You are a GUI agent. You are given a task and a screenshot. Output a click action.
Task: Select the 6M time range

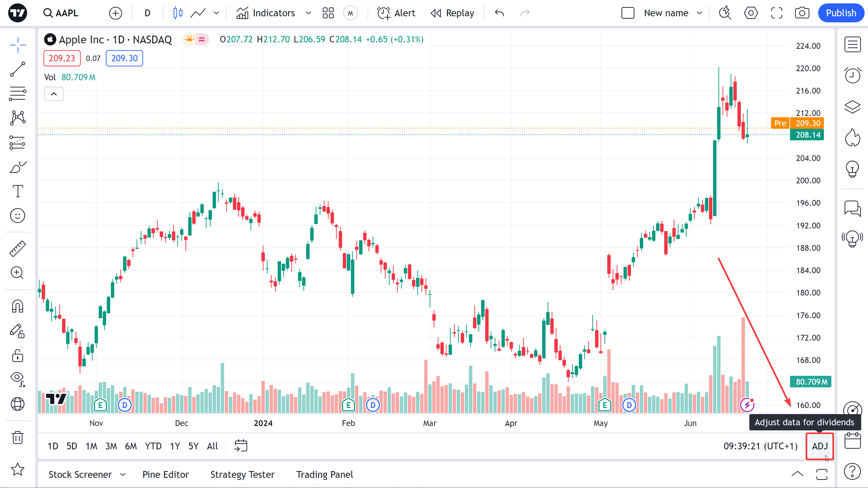pyautogui.click(x=131, y=446)
